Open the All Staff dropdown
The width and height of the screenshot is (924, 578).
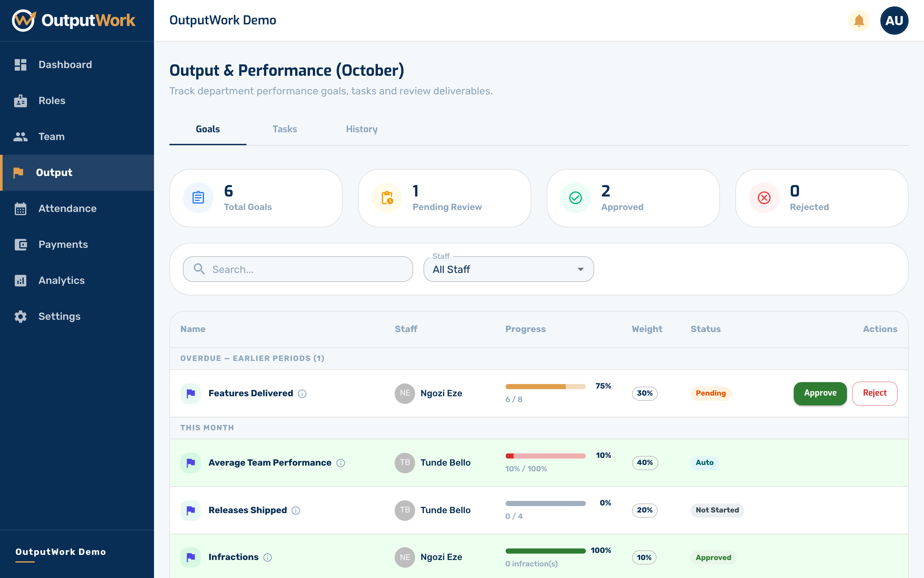click(x=509, y=269)
